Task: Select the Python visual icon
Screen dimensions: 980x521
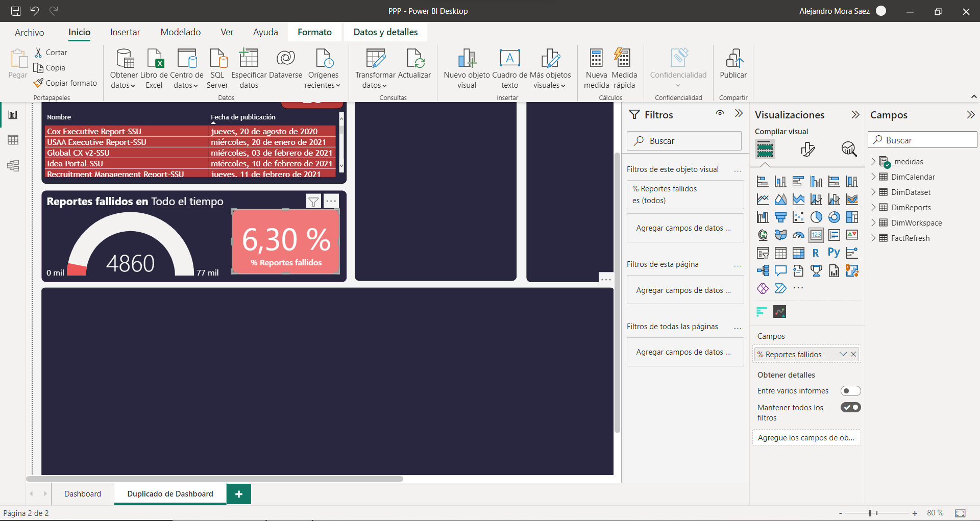Action: (834, 253)
